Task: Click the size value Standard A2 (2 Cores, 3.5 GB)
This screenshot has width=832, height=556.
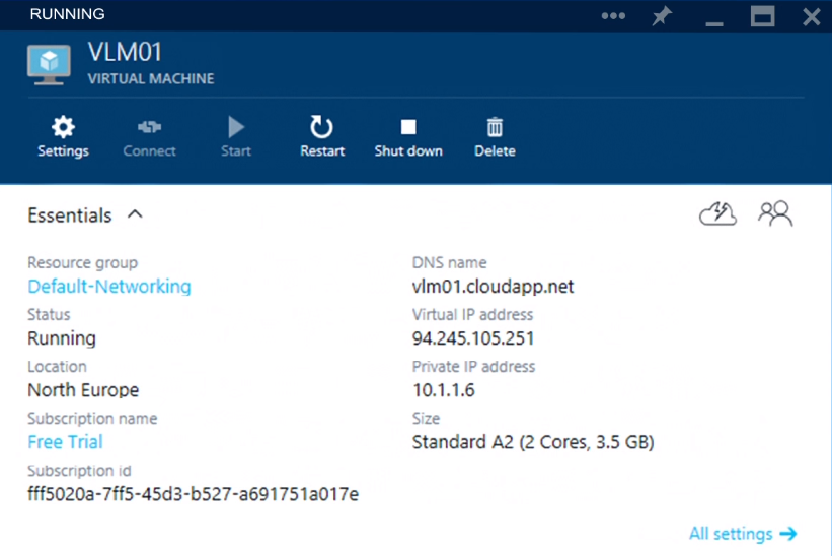Action: click(x=533, y=442)
